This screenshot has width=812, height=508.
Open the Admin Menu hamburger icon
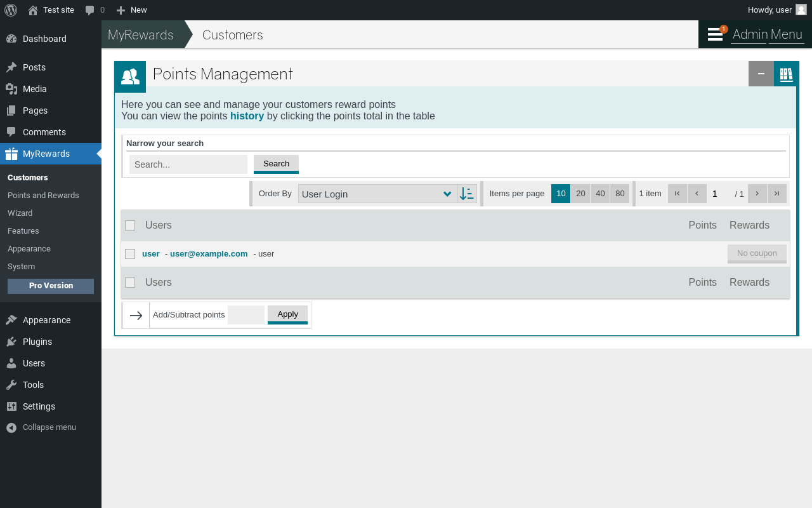coord(716,34)
